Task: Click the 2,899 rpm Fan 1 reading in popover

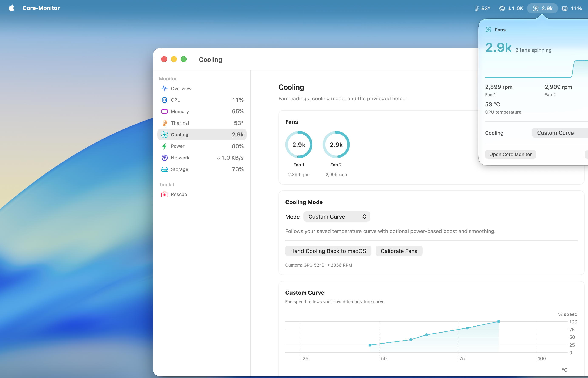Action: coord(499,87)
